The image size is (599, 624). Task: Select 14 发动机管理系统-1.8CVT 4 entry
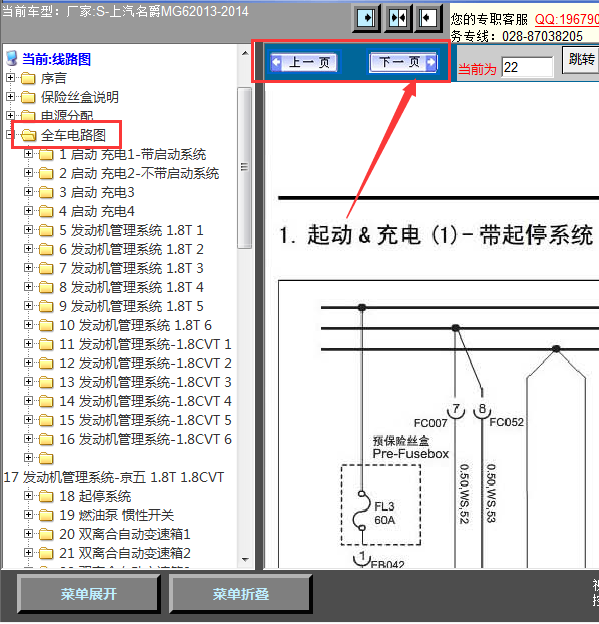point(145,402)
